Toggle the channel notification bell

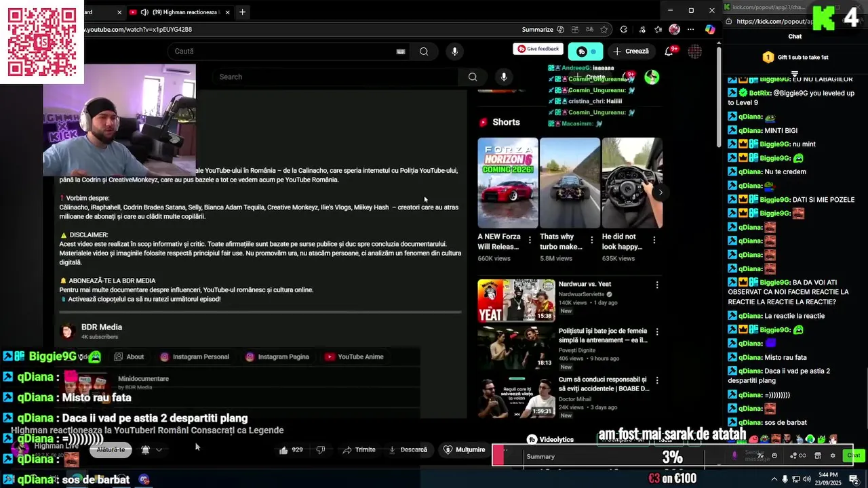pos(145,450)
